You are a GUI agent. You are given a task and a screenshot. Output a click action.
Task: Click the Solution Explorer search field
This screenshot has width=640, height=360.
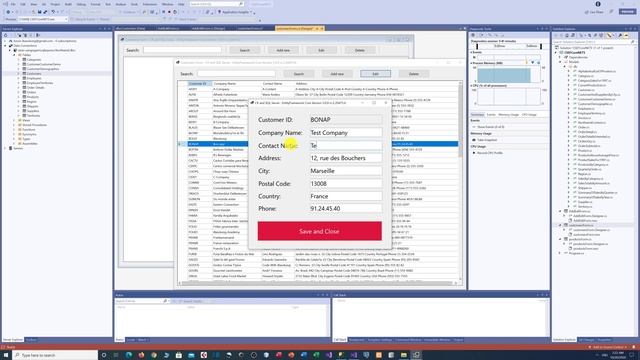tap(594, 42)
